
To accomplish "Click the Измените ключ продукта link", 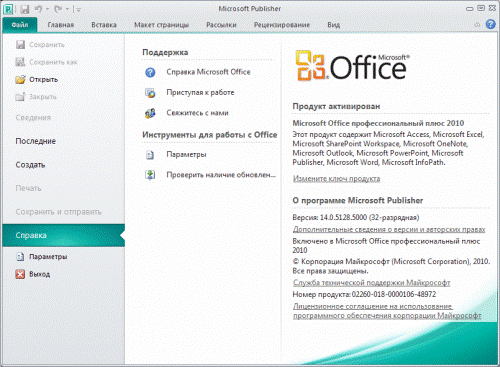I will click(x=336, y=179).
